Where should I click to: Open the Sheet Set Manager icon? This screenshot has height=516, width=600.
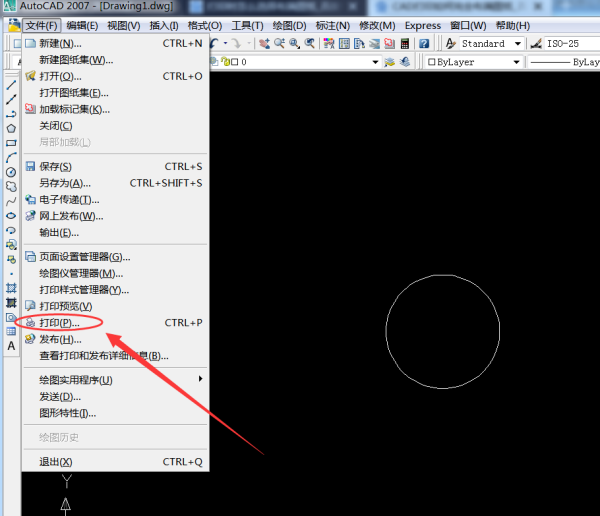pyautogui.click(x=374, y=44)
